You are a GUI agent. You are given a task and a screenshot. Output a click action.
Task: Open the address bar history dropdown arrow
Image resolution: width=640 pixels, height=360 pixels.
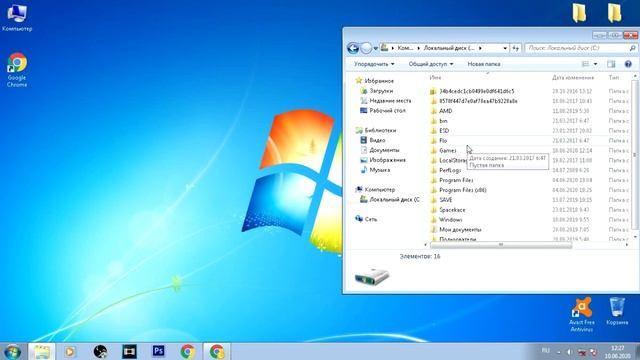(505, 48)
